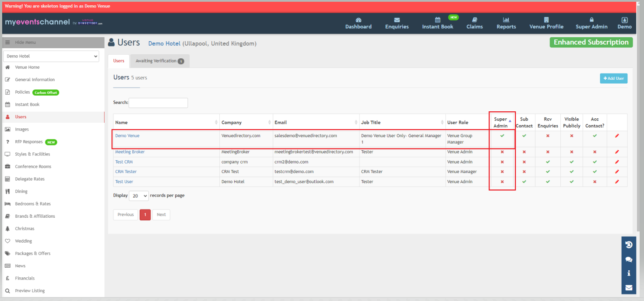Screen dimensions: 644x301
Task: Open Reports in the top navigation
Action: [506, 23]
